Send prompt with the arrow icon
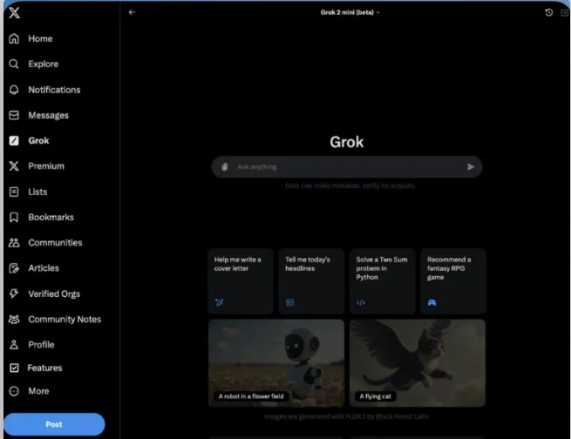The height and width of the screenshot is (439, 571). coord(470,167)
